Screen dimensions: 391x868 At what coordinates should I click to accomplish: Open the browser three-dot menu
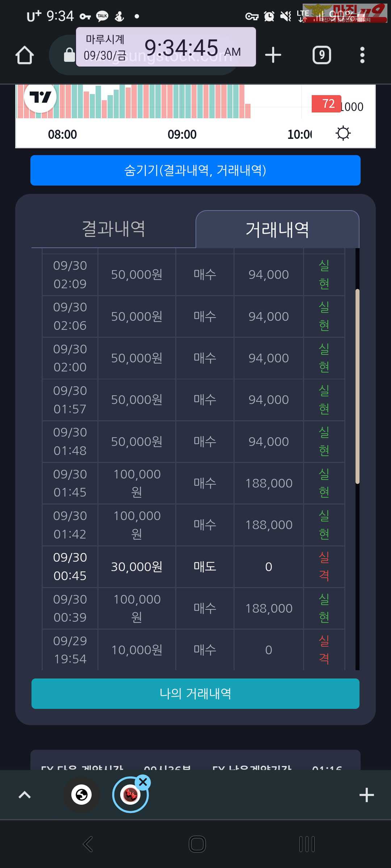click(362, 55)
